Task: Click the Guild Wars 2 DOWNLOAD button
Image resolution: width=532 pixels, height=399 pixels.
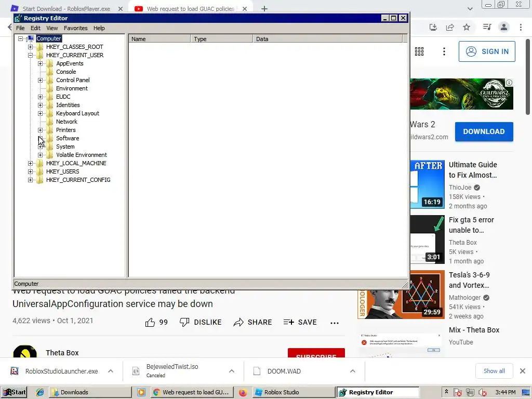Action: (484, 131)
